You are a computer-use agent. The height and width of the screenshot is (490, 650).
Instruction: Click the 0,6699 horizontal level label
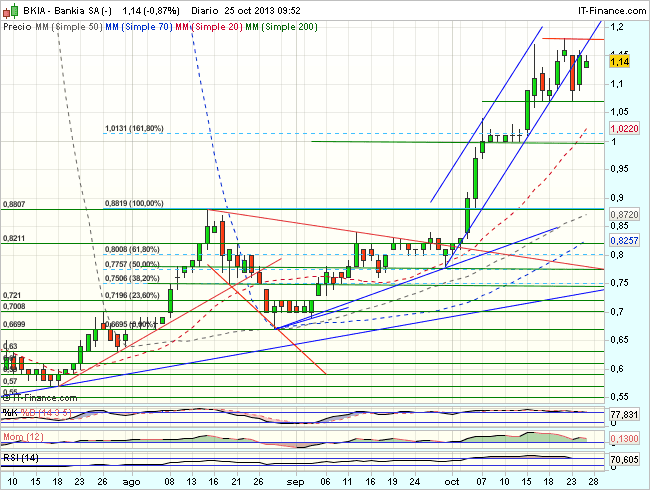coord(14,324)
